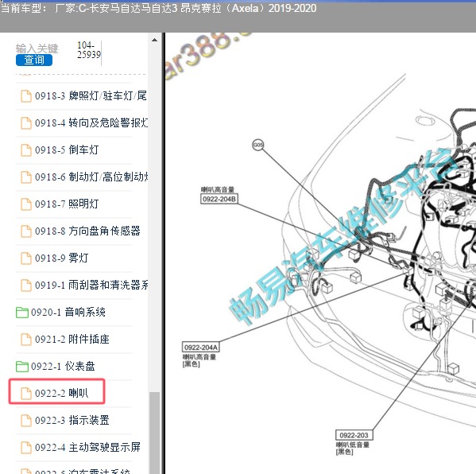Click connector label 0922-204B in diagram

tap(219, 199)
